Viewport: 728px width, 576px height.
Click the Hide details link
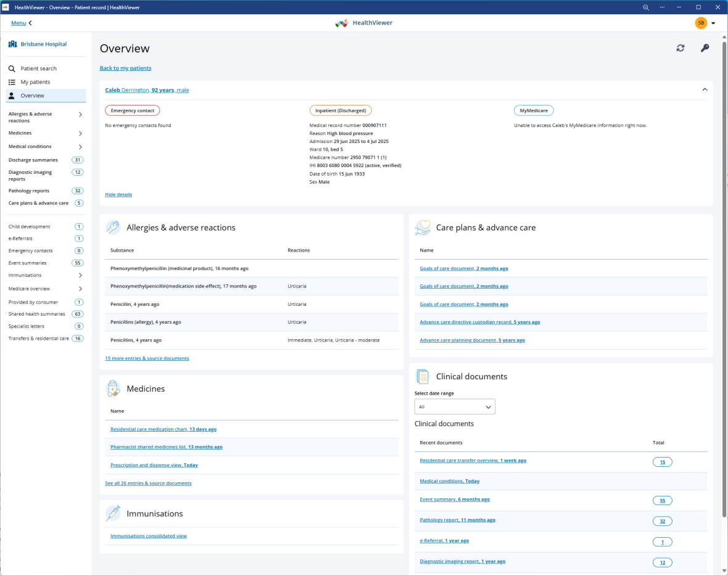[x=118, y=194]
